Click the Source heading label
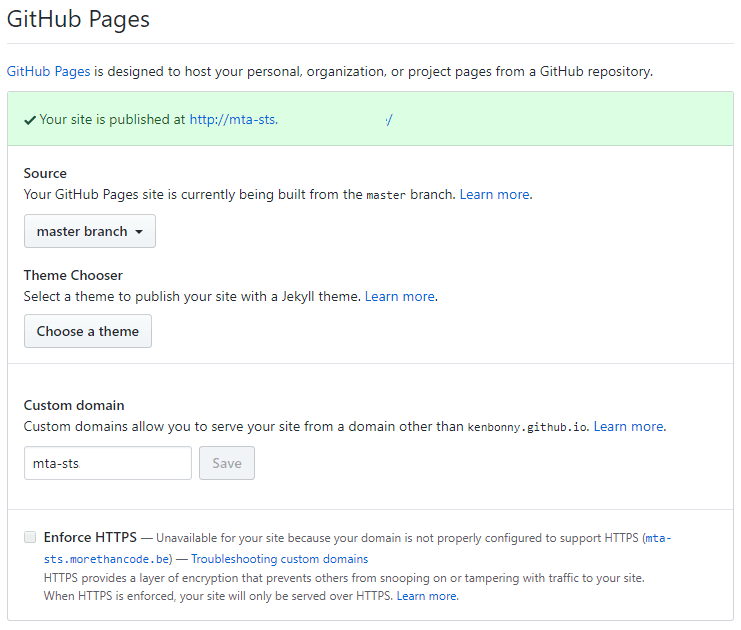The image size is (741, 630). [x=46, y=173]
